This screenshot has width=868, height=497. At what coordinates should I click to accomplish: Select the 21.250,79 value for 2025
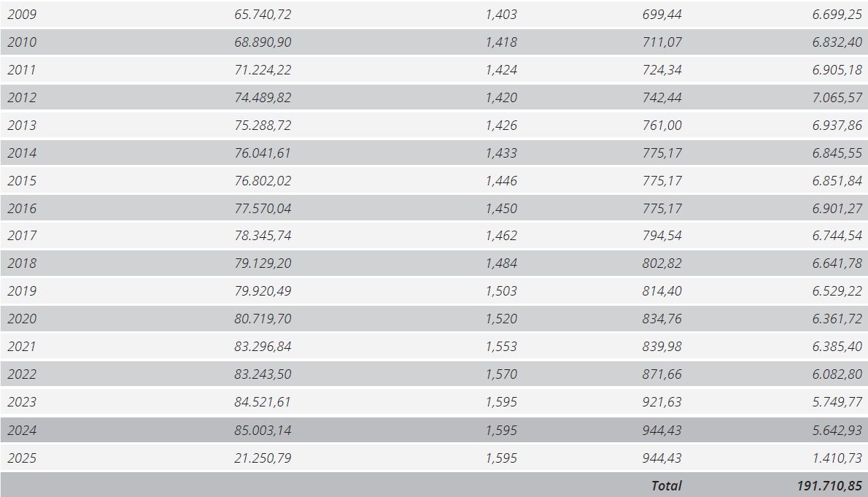point(263,458)
